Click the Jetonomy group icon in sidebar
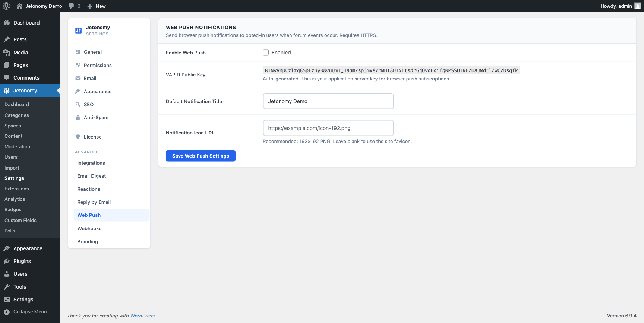 point(7,91)
